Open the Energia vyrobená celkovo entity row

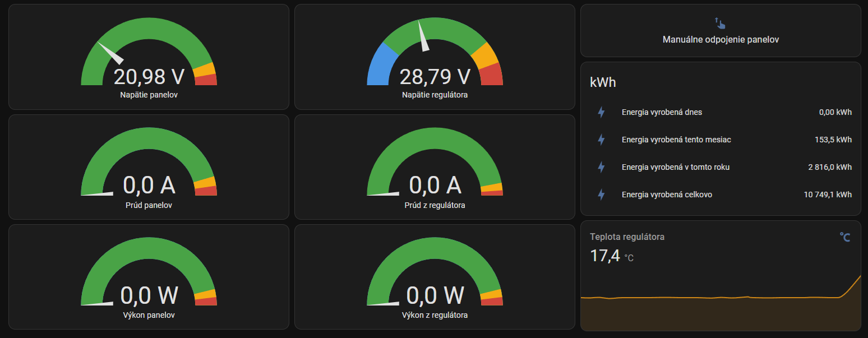721,195
